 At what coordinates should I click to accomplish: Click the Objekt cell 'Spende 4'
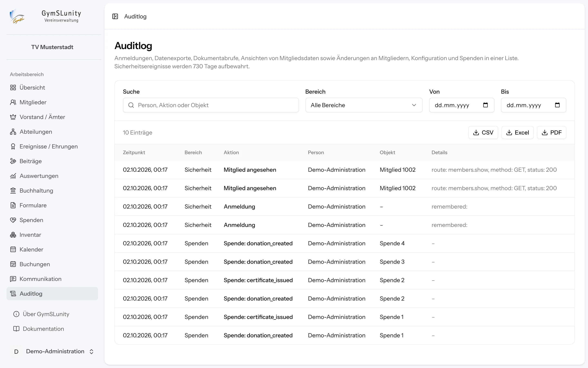pos(392,243)
